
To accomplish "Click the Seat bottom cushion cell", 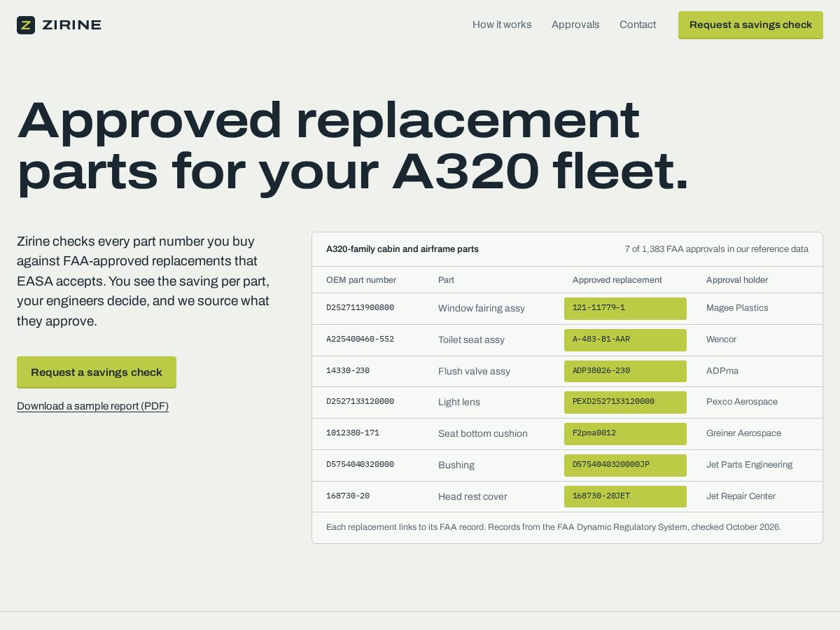I will [x=483, y=434].
